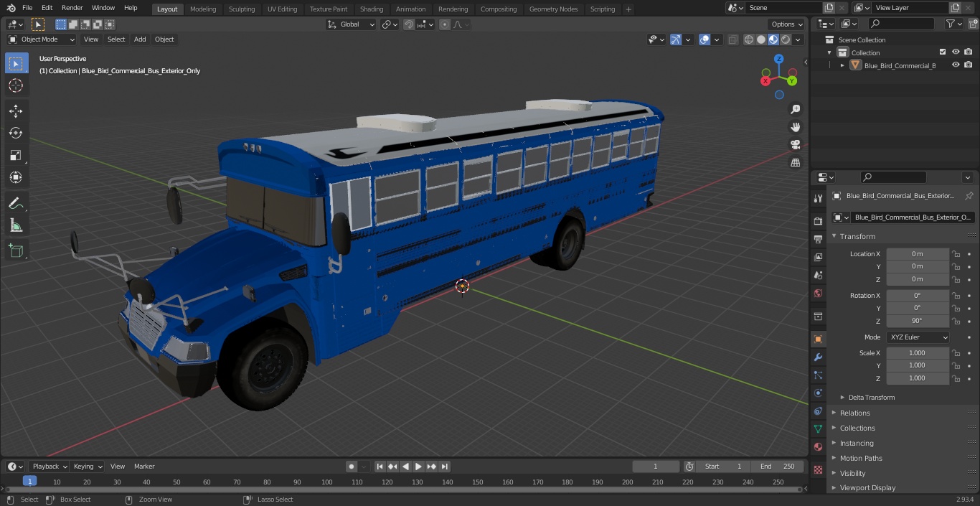Select the Annotate tool
The image size is (980, 506).
(16, 203)
